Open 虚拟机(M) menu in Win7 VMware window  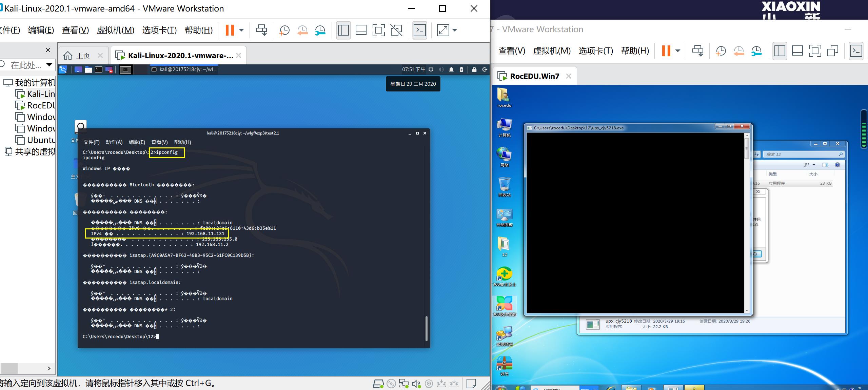point(552,51)
